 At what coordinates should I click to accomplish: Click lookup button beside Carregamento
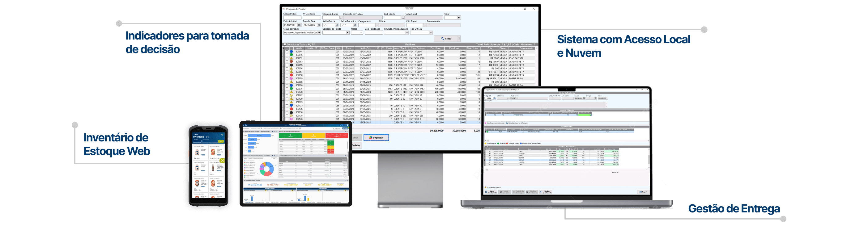click(377, 25)
